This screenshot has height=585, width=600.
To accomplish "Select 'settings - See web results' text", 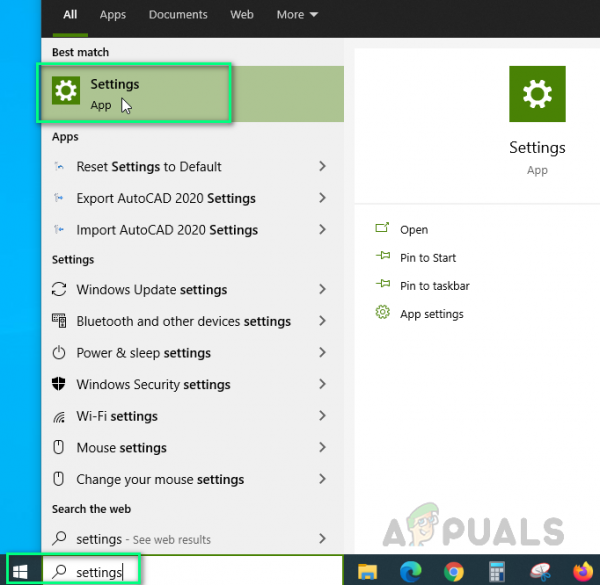I will [143, 539].
